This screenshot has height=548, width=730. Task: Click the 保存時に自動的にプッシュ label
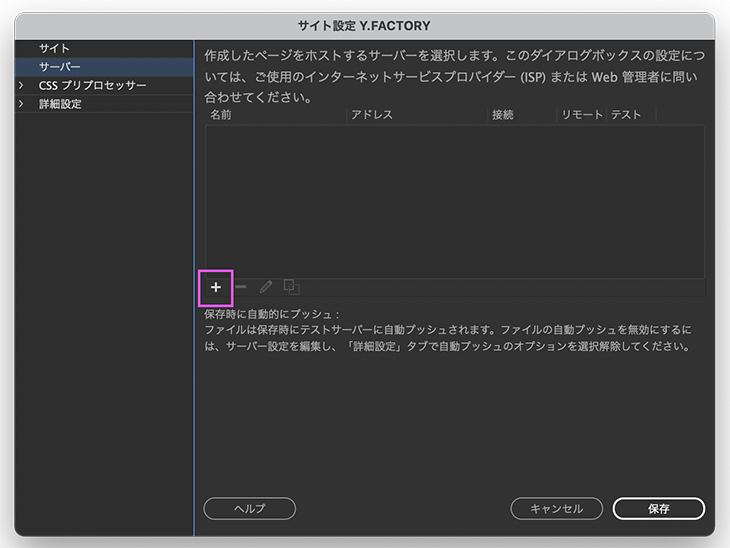(272, 314)
